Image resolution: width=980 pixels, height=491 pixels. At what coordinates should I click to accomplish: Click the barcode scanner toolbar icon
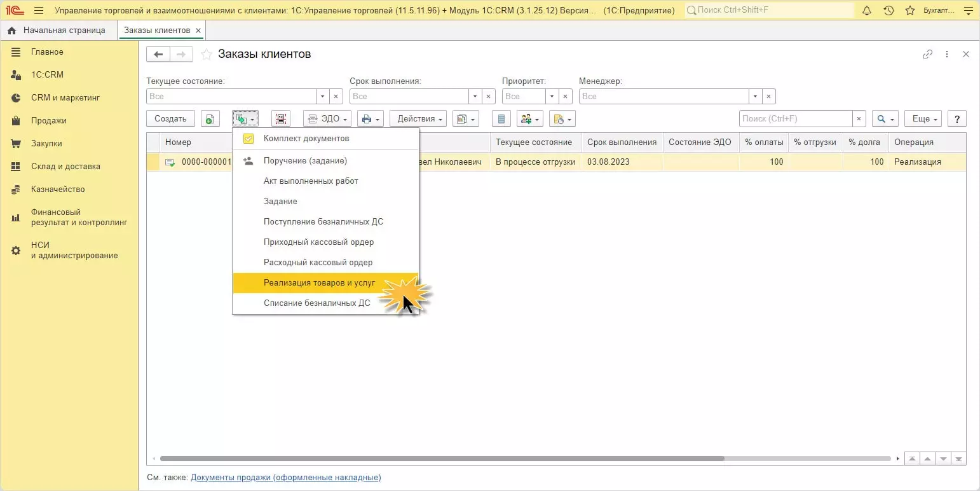click(280, 119)
